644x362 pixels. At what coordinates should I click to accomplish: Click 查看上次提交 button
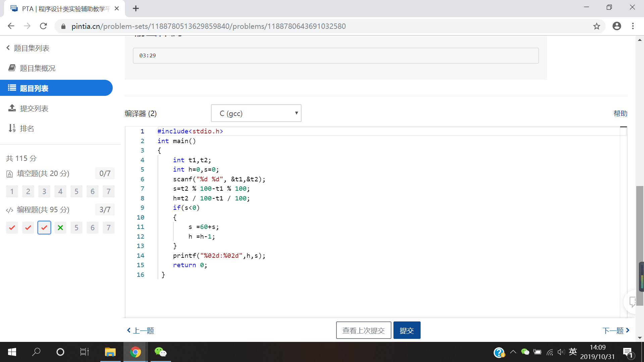click(x=363, y=330)
